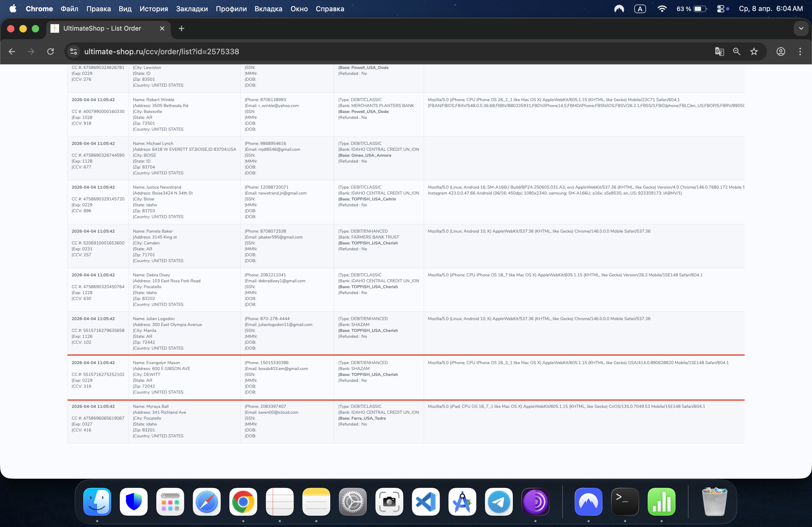Open Telegram from the dock
This screenshot has width=812, height=527.
click(x=498, y=502)
